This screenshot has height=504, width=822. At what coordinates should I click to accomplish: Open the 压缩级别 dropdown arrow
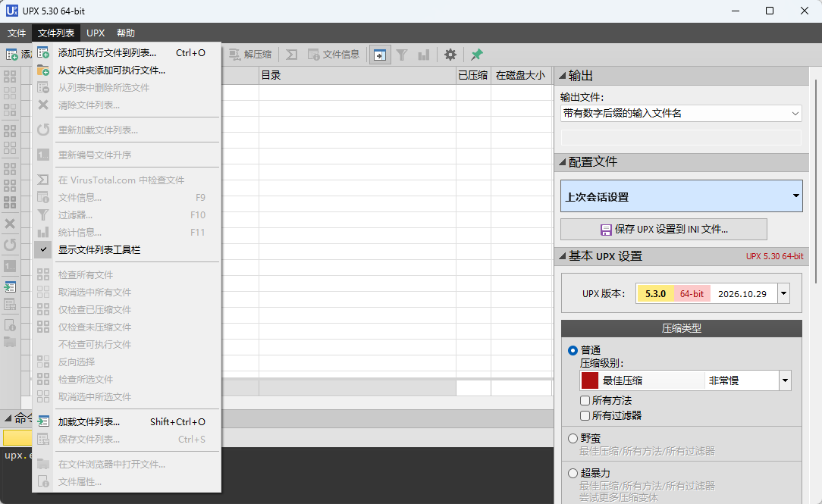(785, 380)
